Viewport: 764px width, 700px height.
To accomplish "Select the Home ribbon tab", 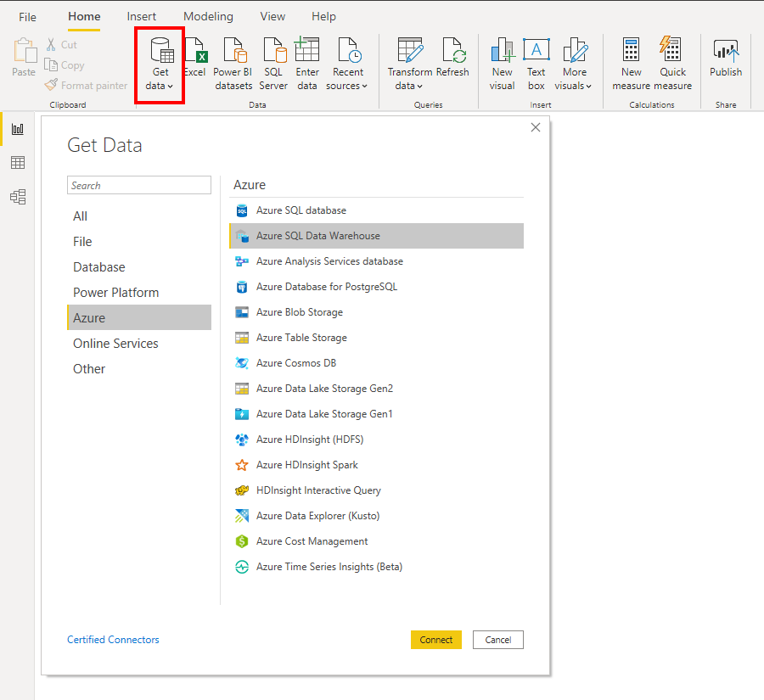I will (x=84, y=17).
